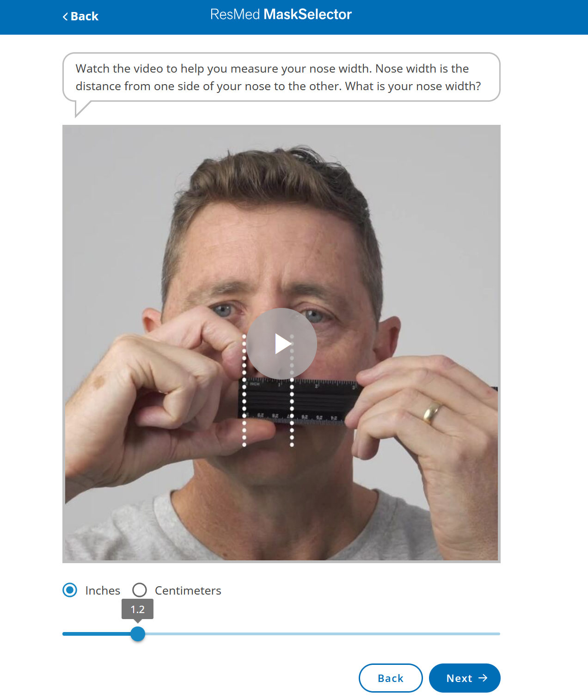Click the ResMed MaskSelector logo
This screenshot has width=588, height=700.
tap(281, 14)
